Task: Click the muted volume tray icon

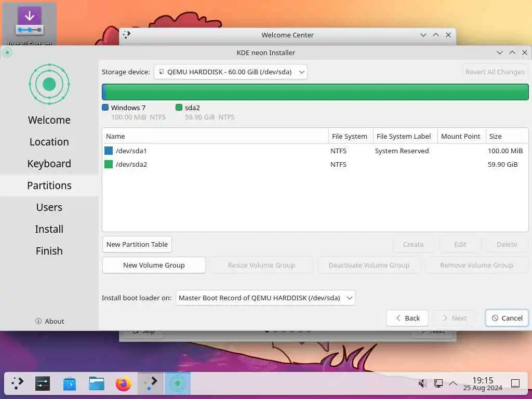Action: tap(423, 383)
